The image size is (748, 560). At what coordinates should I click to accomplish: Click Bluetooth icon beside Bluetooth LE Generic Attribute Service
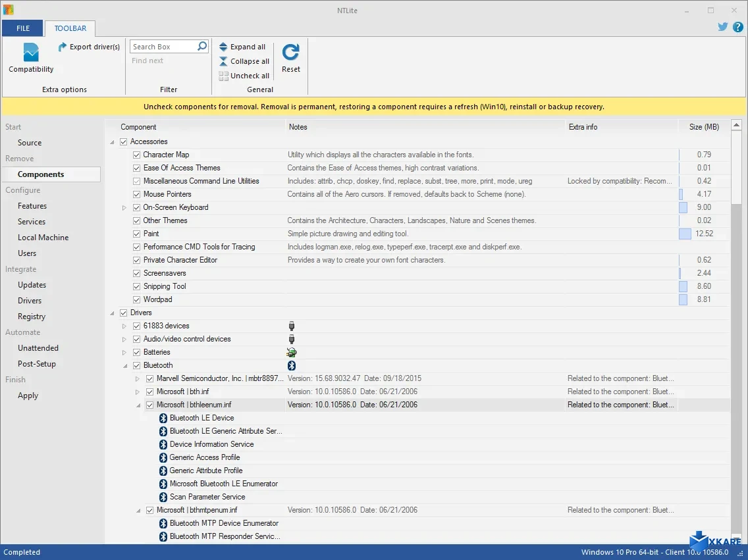[163, 431]
